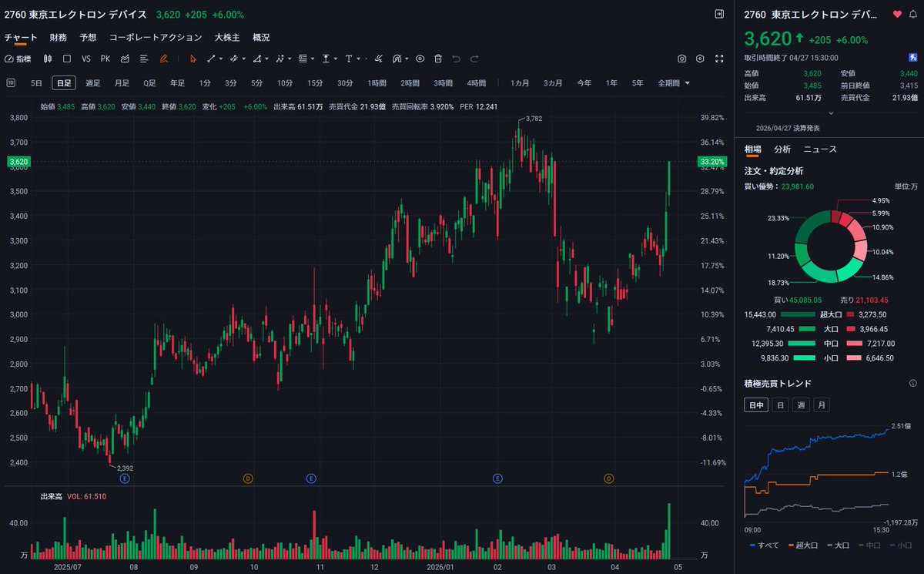Open the angle shape tool dropdown arrow
The height and width of the screenshot is (574, 924).
coord(267,59)
